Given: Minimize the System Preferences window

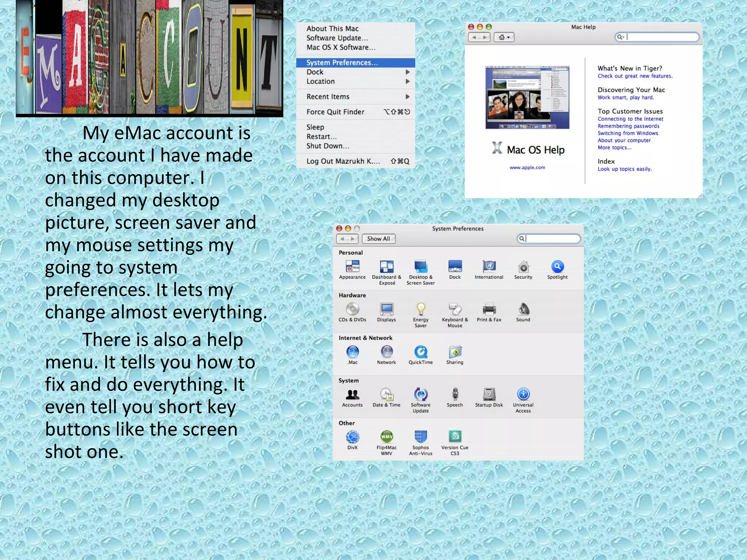Looking at the screenshot, I should (348, 229).
